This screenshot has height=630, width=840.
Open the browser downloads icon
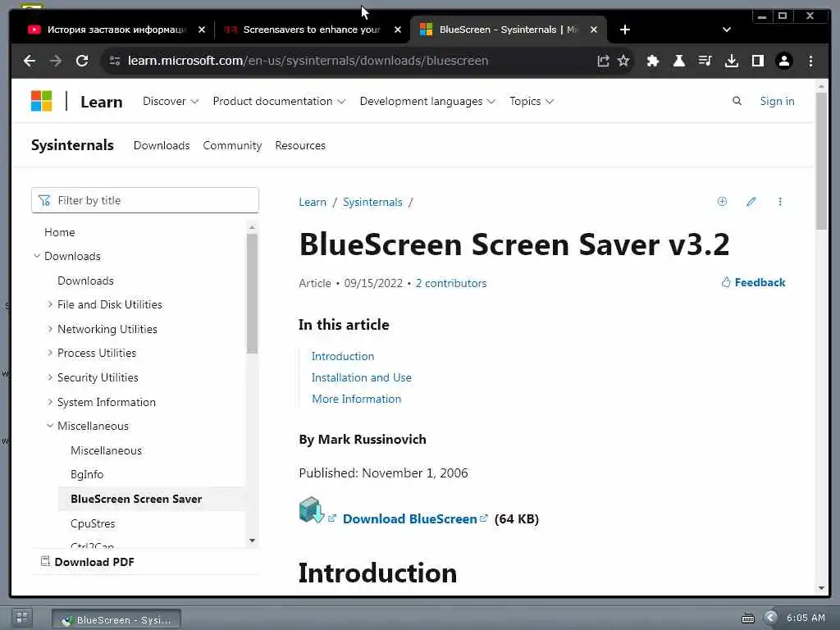731,61
